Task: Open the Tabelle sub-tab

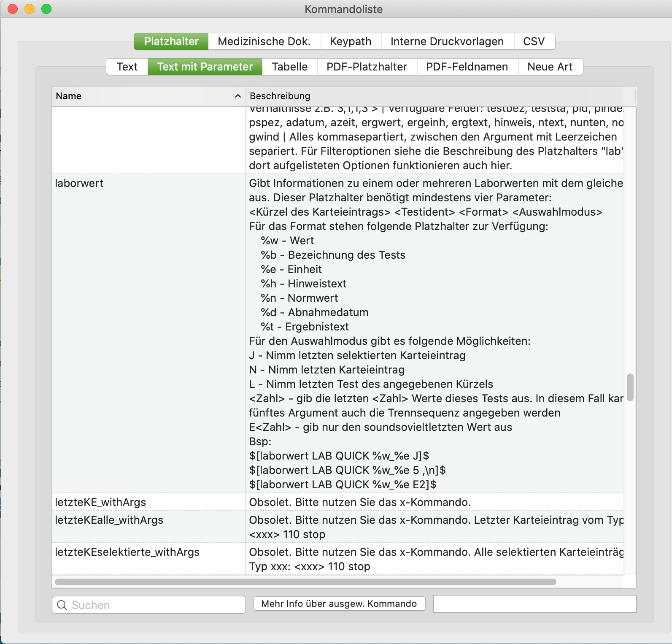Action: point(290,67)
